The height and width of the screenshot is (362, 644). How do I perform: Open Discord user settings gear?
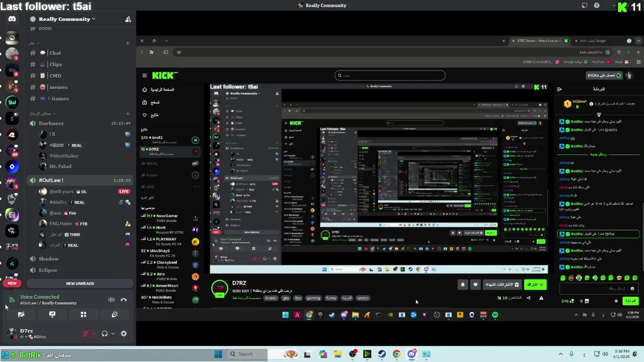click(124, 333)
